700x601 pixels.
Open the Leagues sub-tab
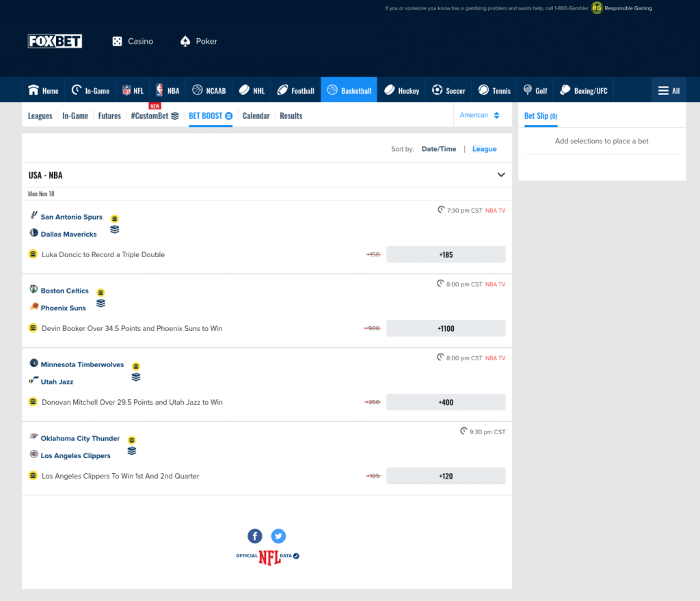click(40, 116)
